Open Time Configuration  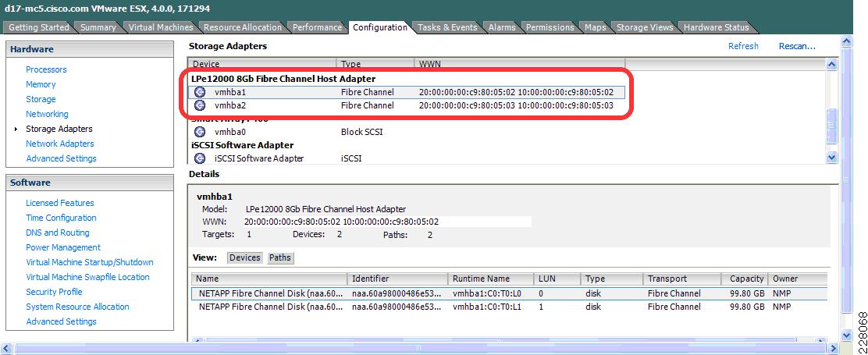(x=61, y=218)
